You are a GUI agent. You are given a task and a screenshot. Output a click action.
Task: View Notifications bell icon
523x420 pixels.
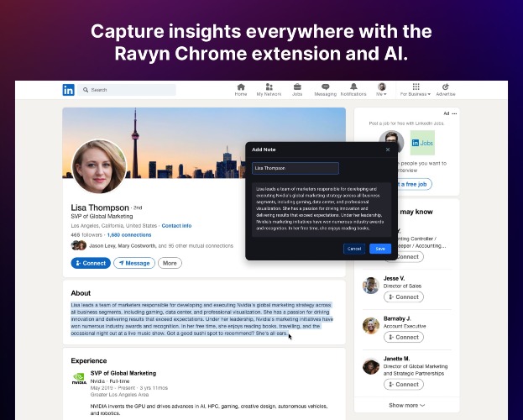[353, 90]
